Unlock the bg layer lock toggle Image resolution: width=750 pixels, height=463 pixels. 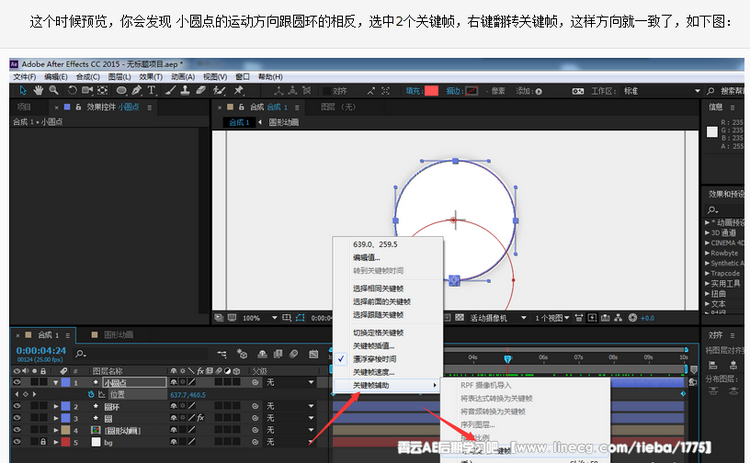[43, 442]
